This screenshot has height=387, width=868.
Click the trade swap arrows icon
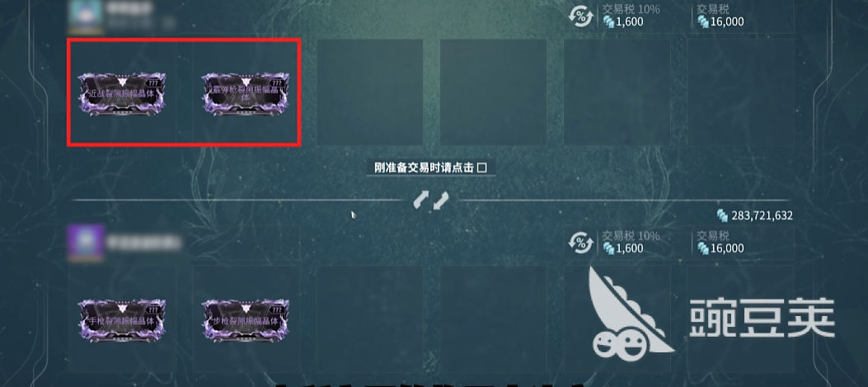(430, 201)
